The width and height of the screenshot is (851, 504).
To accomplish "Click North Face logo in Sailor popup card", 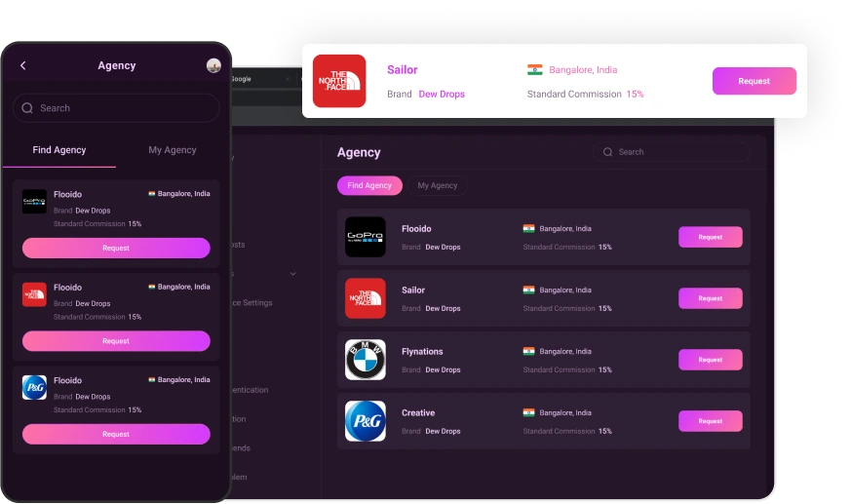I will 339,81.
